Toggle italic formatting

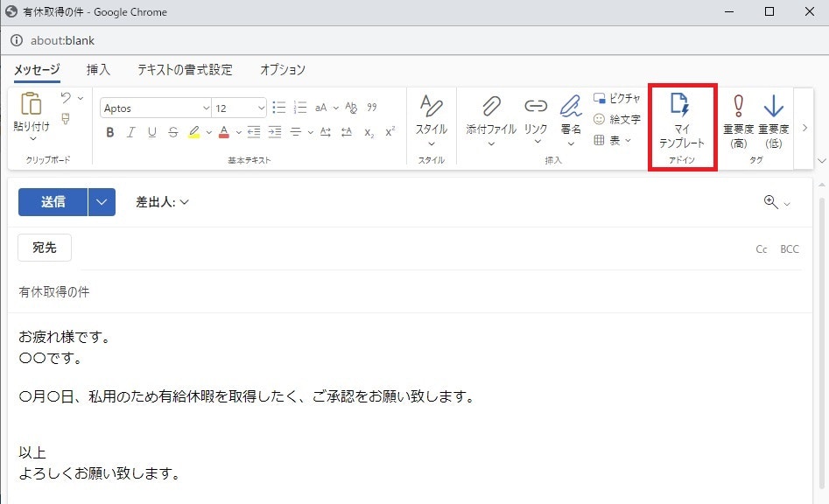tap(131, 133)
